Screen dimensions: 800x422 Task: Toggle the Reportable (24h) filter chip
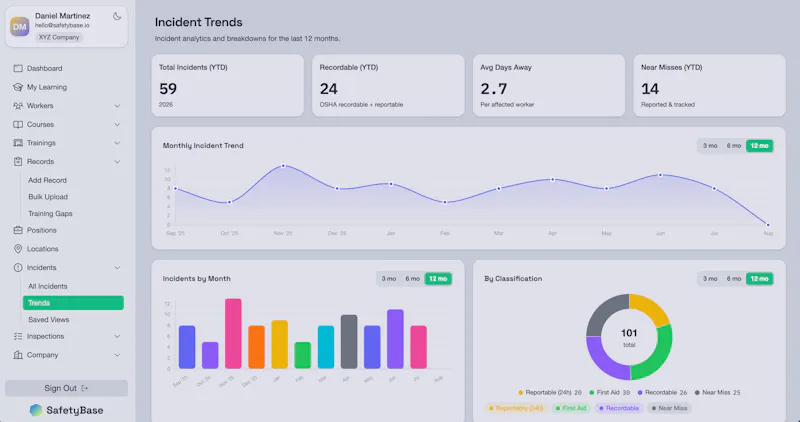point(516,408)
